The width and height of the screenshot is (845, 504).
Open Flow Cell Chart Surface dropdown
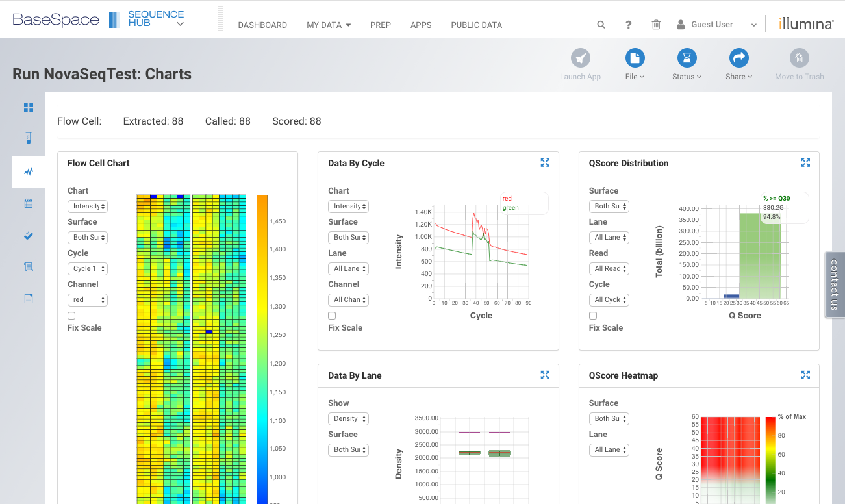[x=88, y=238]
